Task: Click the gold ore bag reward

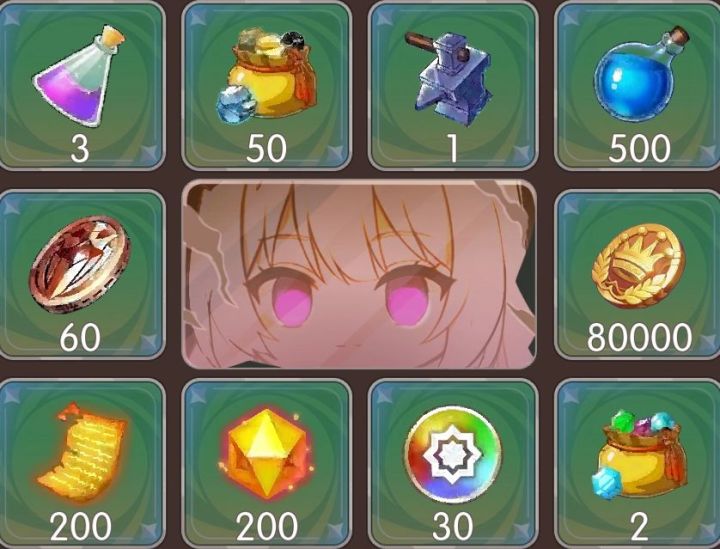Action: tap(266, 75)
